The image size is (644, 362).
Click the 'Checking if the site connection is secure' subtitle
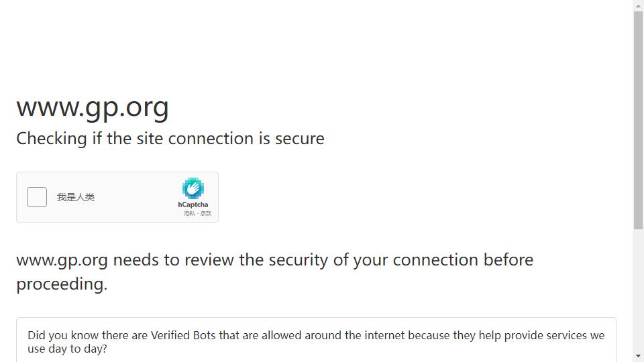point(170,138)
